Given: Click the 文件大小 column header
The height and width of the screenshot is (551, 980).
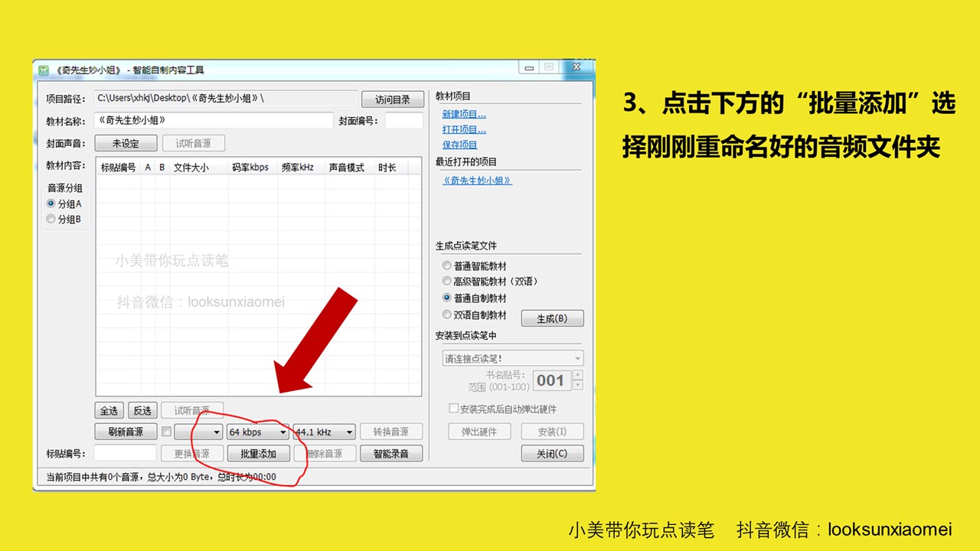Looking at the screenshot, I should click(191, 167).
